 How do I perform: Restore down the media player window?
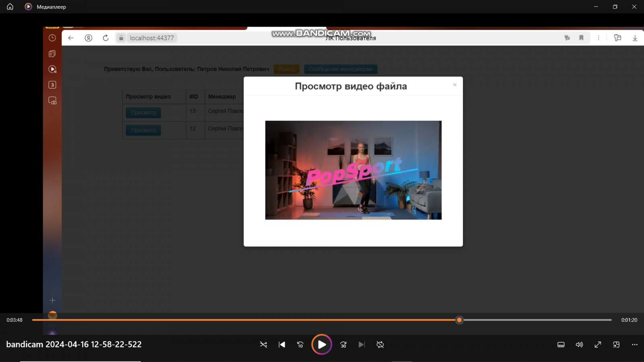615,6
